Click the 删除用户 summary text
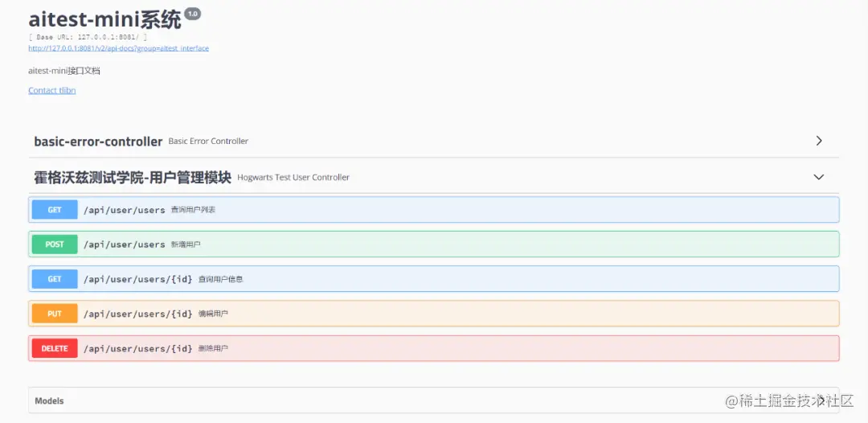This screenshot has width=868, height=423. pyautogui.click(x=213, y=348)
